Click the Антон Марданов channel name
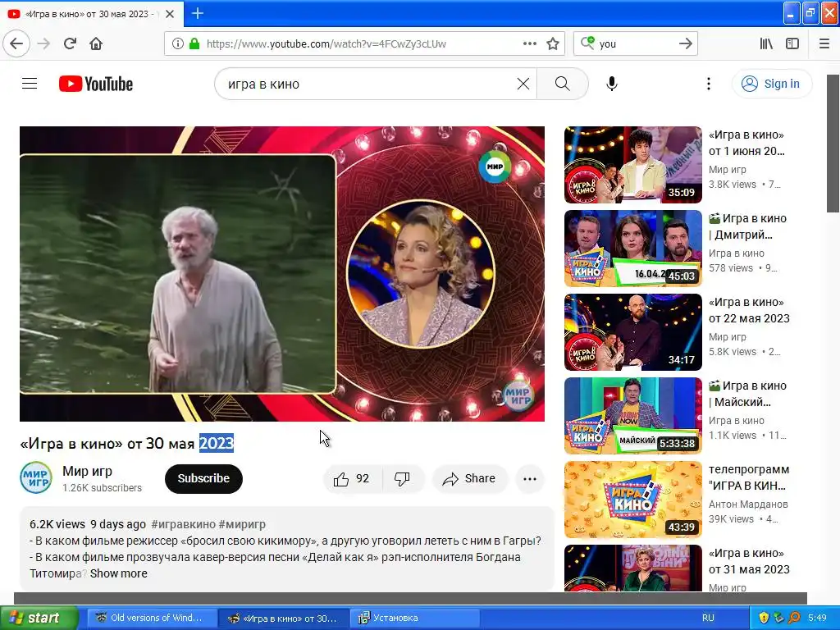Viewport: 840px width, 630px height. (748, 504)
